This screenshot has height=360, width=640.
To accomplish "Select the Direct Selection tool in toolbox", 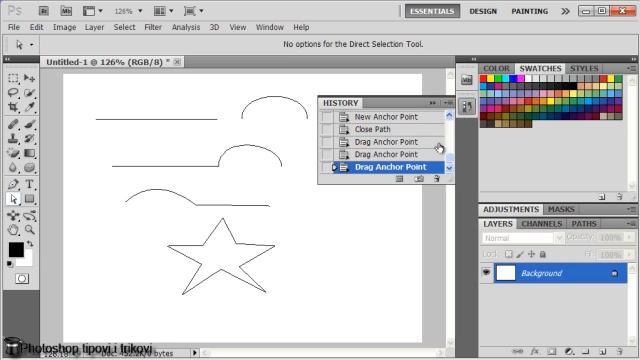I will (x=13, y=199).
